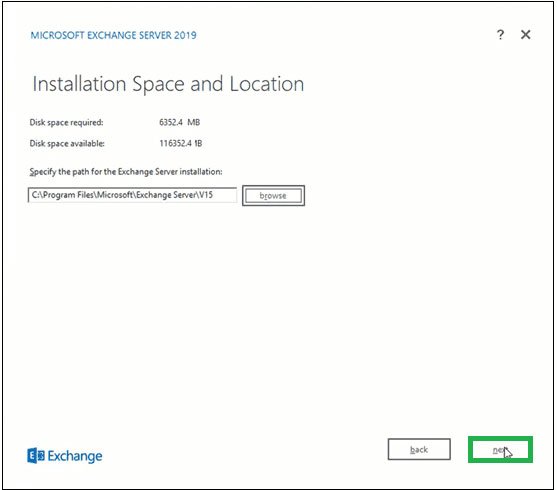Select the 116352.4 available space value
This screenshot has height=490, width=557.
pos(180,143)
